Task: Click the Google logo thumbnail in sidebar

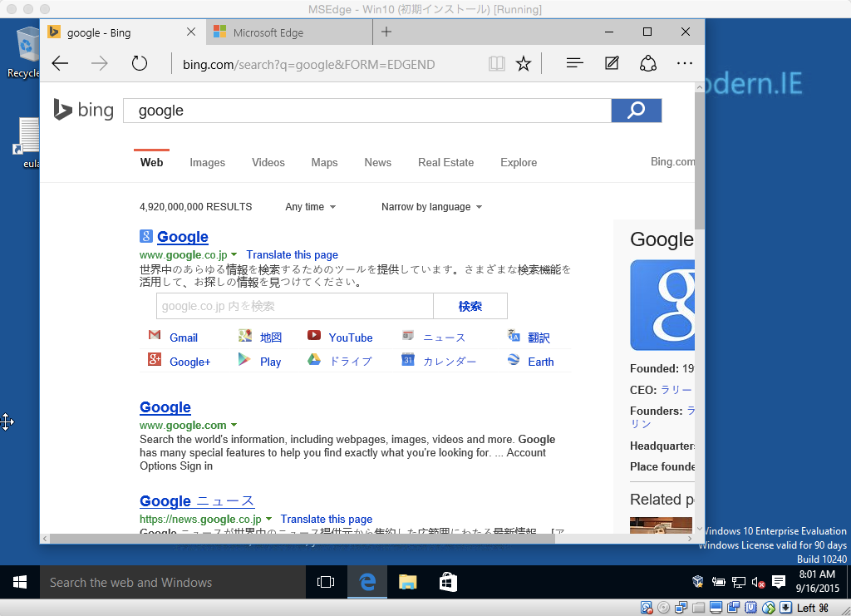Action: (x=662, y=305)
